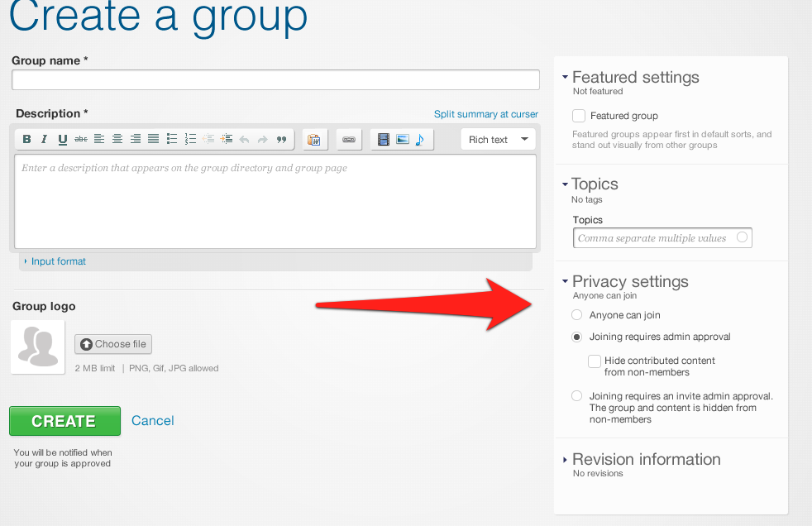Collapse the Privacy settings section
This screenshot has height=526, width=812.
coord(565,281)
